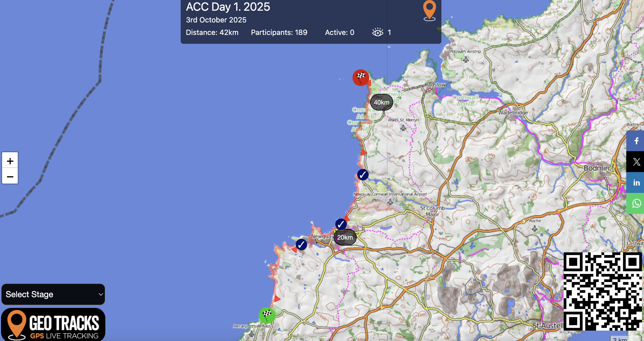Screen dimensions: 644x341
Task: Open the Select Stage dropdown
Action: 53,294
